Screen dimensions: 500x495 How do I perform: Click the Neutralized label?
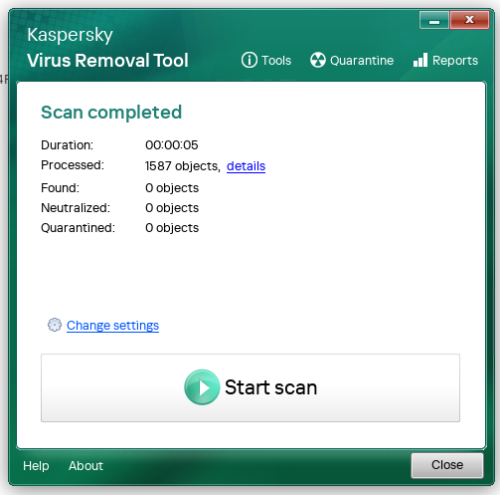point(75,208)
